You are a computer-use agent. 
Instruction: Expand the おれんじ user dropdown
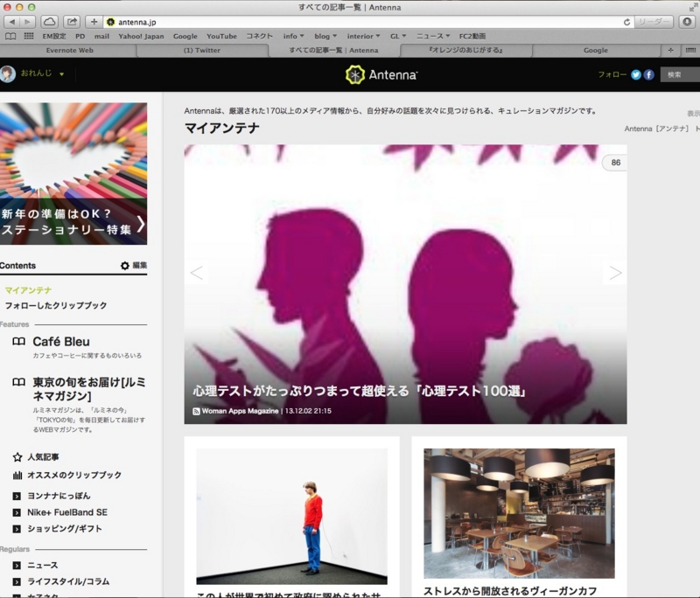[x=61, y=74]
